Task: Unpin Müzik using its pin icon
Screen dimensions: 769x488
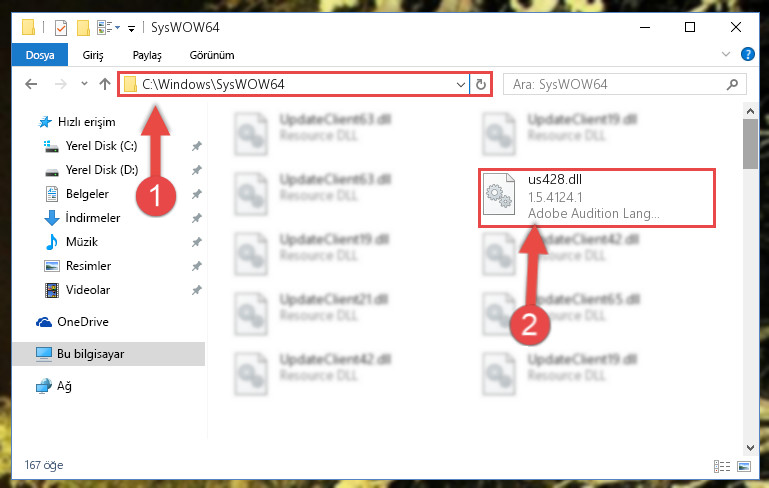Action: pos(196,242)
